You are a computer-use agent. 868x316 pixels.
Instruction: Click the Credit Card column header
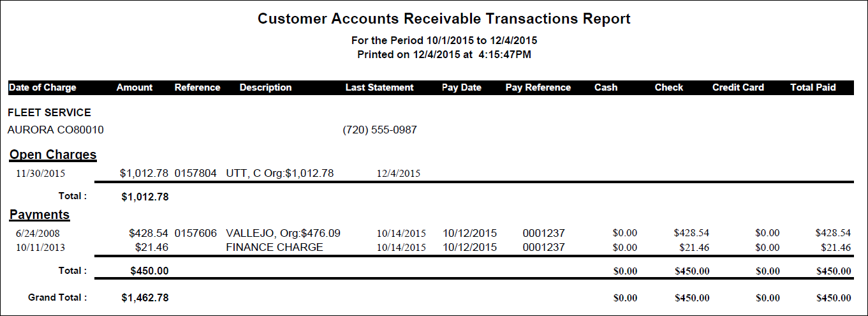[x=738, y=87]
